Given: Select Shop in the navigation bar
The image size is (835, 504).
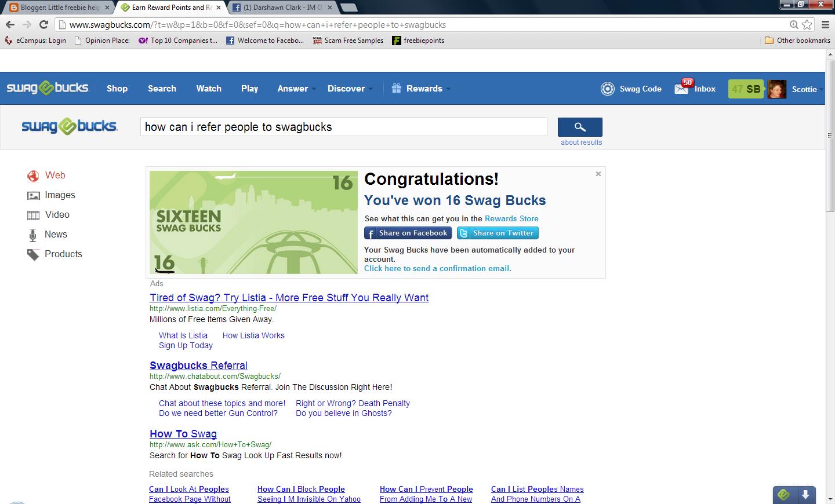Looking at the screenshot, I should pos(117,88).
